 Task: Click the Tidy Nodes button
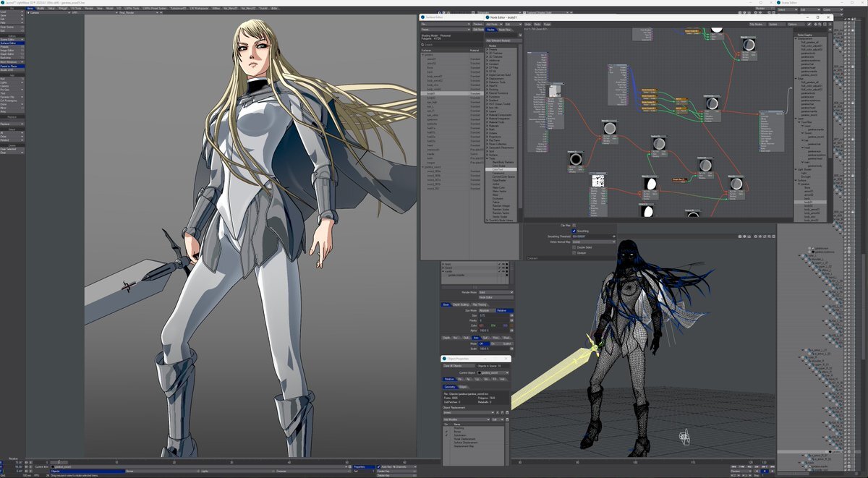tap(758, 24)
